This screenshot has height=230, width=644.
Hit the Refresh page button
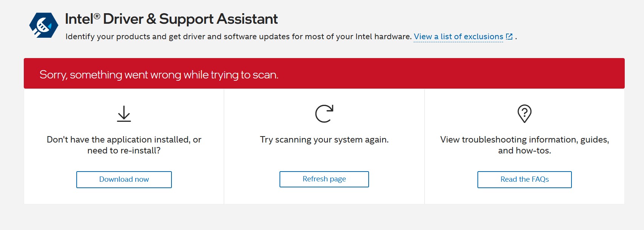324,179
